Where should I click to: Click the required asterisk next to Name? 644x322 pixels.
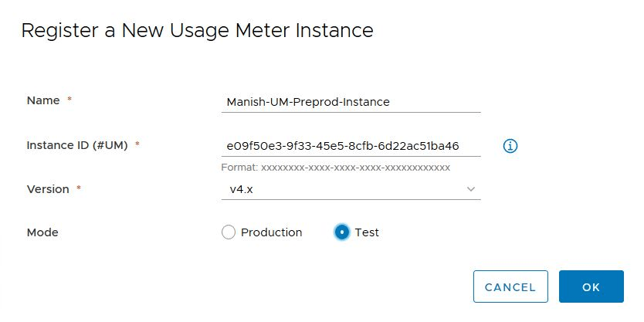pyautogui.click(x=69, y=100)
